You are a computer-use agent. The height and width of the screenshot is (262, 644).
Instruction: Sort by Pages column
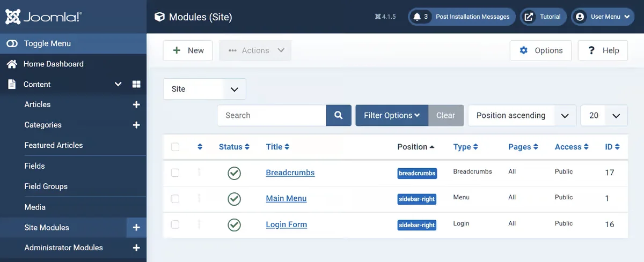(x=523, y=147)
